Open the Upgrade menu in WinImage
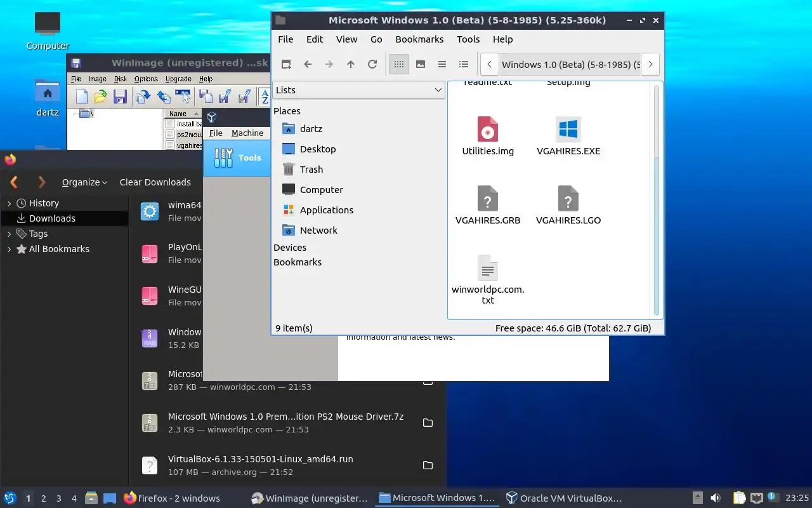The height and width of the screenshot is (508, 812). coord(178,79)
